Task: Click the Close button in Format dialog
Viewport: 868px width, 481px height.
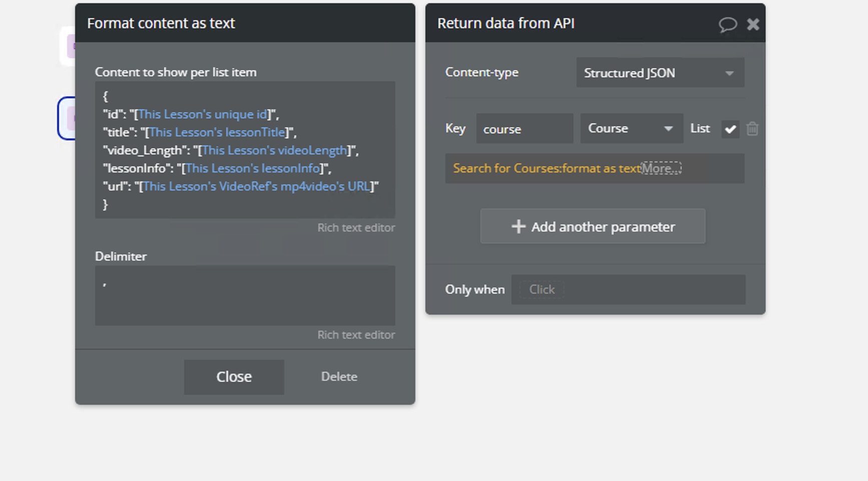Action: click(x=234, y=377)
